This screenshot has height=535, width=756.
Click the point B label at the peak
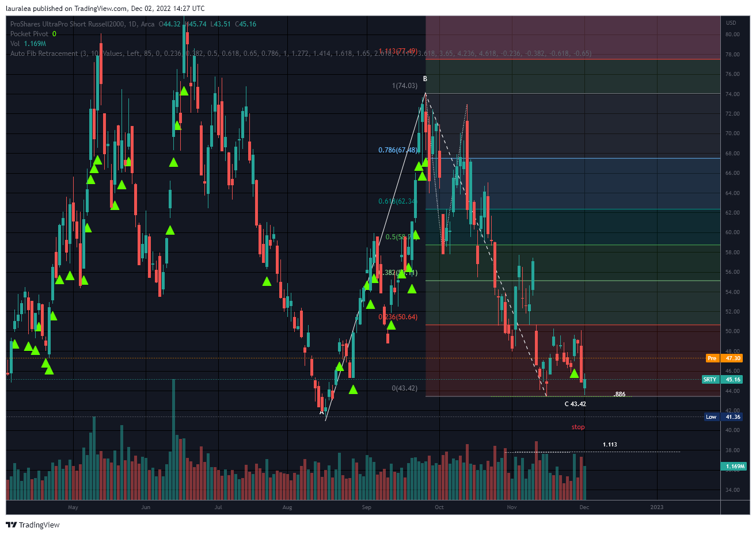426,79
